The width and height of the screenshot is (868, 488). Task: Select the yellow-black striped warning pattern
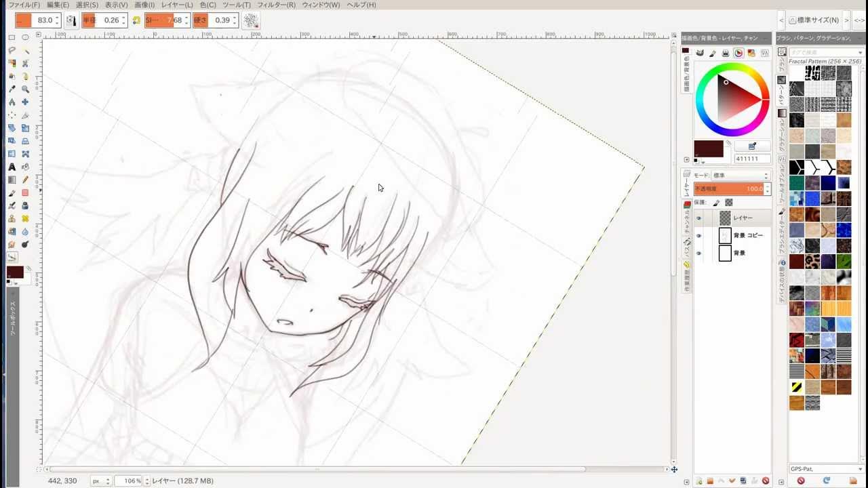point(797,388)
